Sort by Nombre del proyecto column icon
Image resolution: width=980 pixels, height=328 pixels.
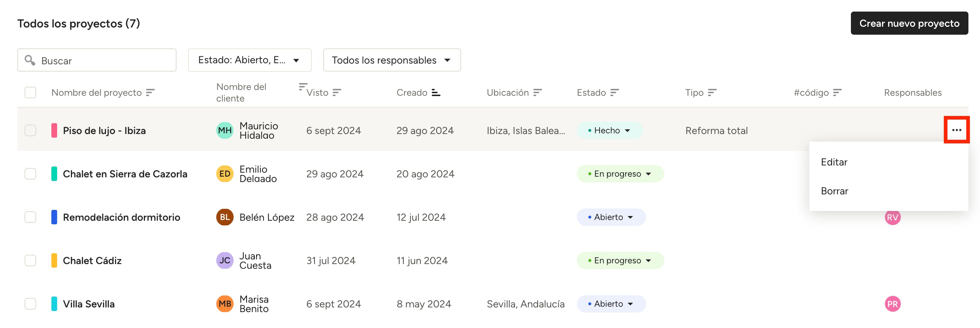pyautogui.click(x=150, y=92)
